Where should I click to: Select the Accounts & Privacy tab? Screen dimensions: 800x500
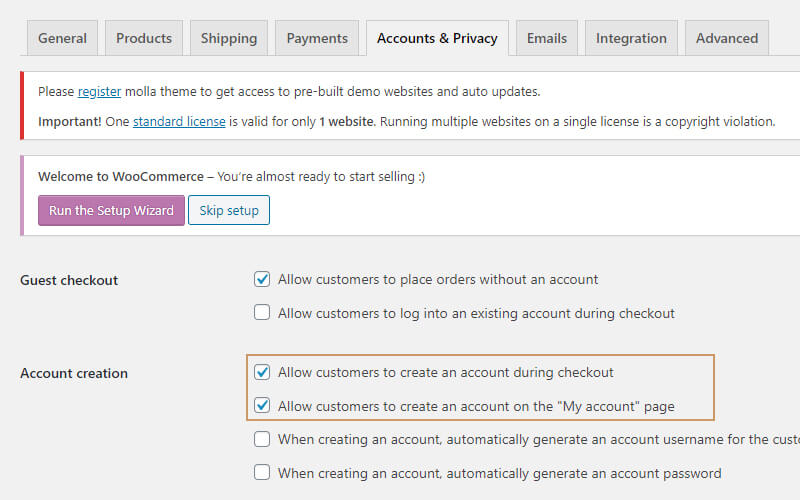pos(437,38)
